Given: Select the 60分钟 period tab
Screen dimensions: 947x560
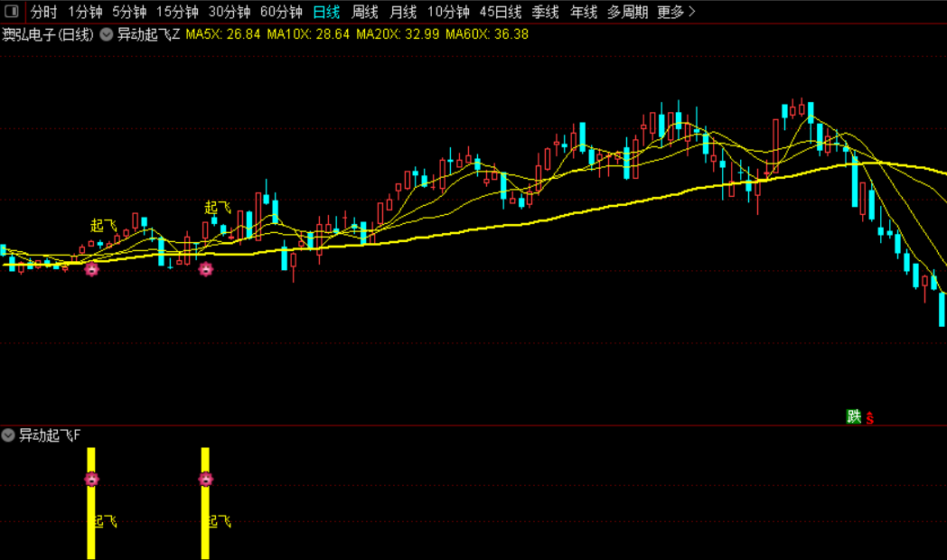Looking at the screenshot, I should pyautogui.click(x=281, y=12).
